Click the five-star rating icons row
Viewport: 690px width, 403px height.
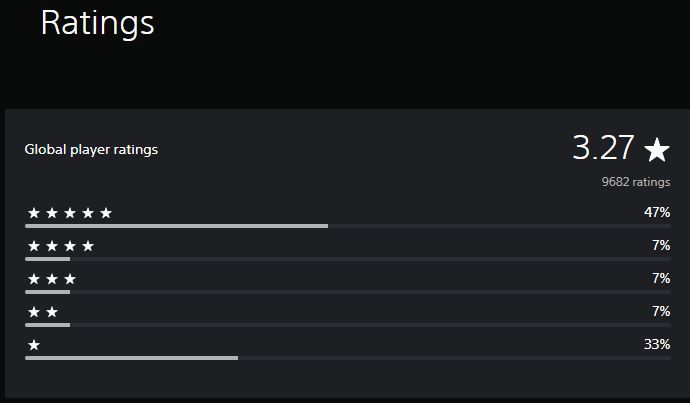70,213
